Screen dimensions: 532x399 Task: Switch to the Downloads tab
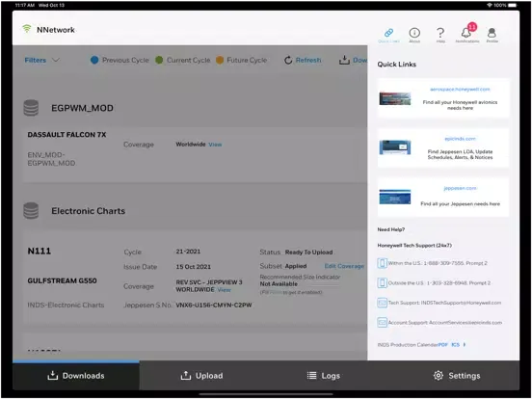76,376
